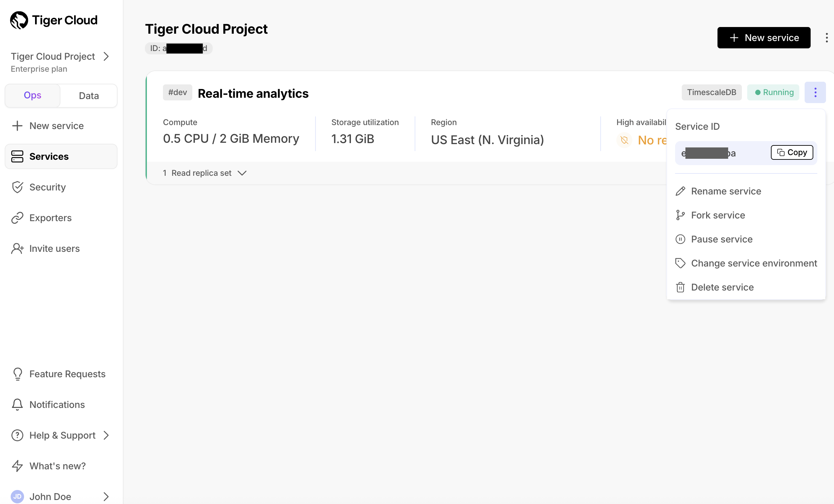Screen dimensions: 834x504
Task: Click the service three-dot options button
Action: (x=815, y=92)
